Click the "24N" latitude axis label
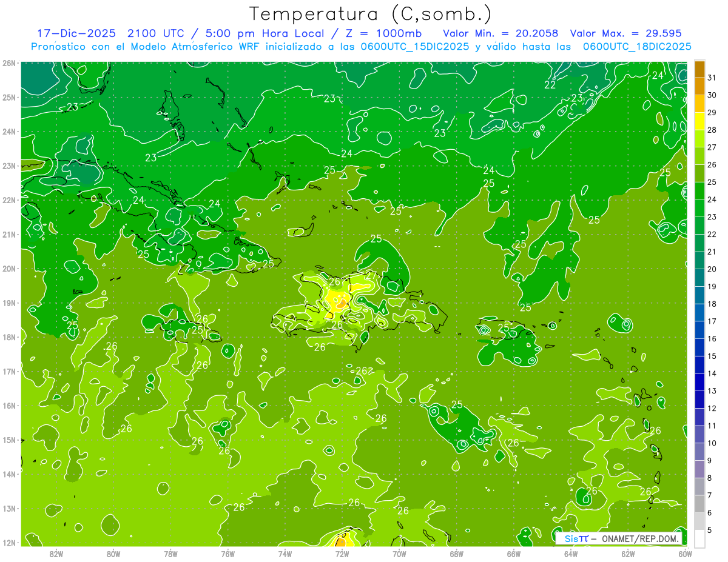The image size is (728, 562). [x=9, y=132]
